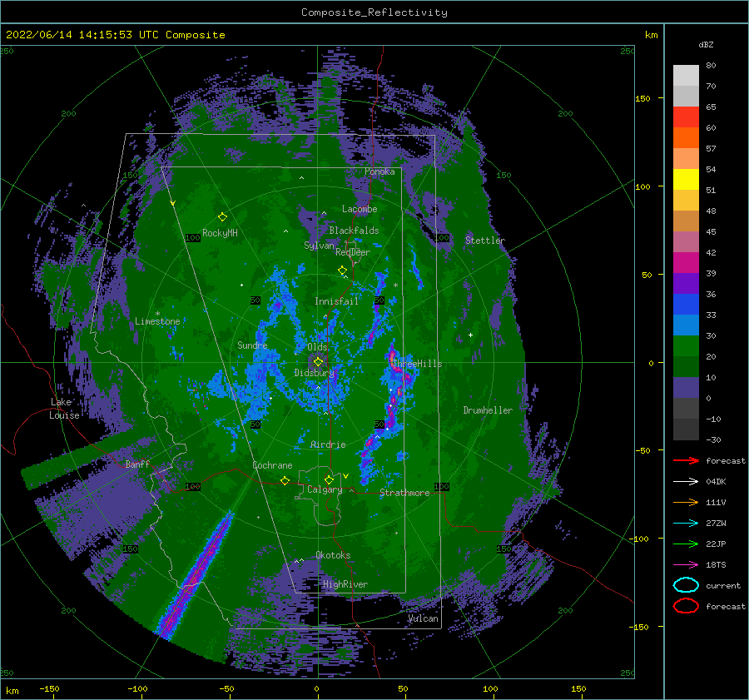
Task: Click the Banff label
Action: tap(137, 464)
